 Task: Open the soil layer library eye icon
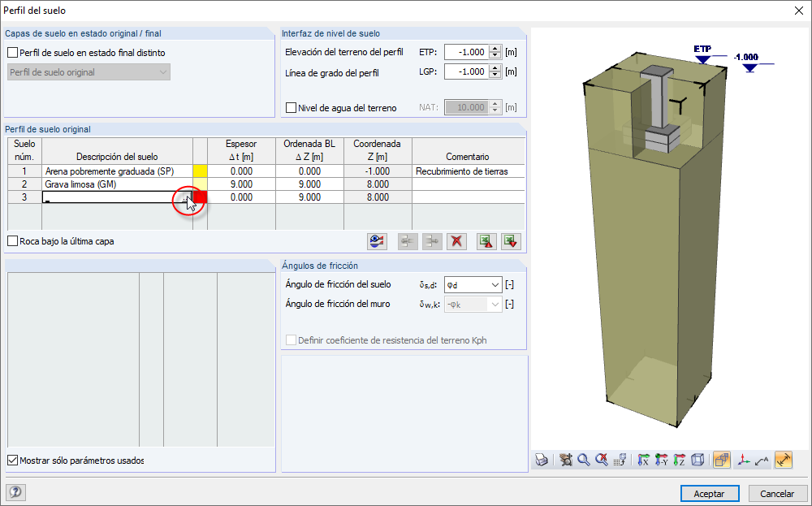click(x=377, y=241)
